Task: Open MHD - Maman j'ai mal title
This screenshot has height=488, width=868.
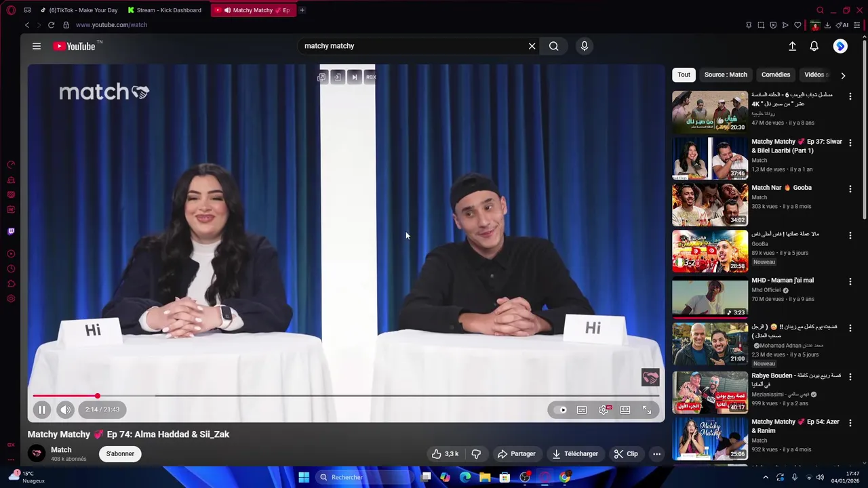Action: click(x=783, y=281)
